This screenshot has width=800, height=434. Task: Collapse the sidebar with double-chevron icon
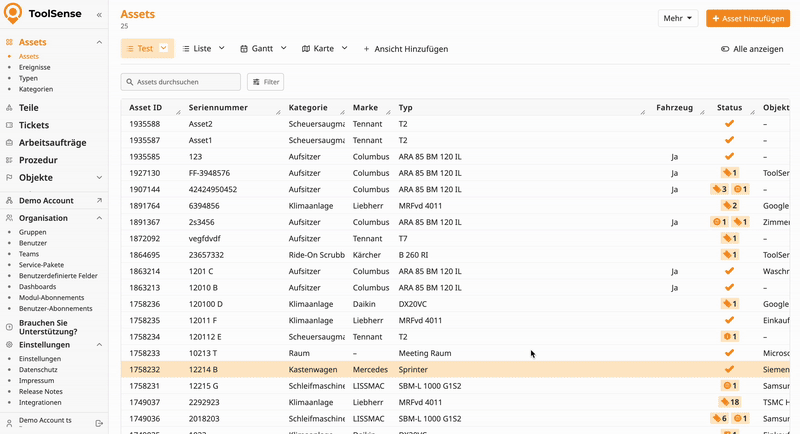click(99, 15)
